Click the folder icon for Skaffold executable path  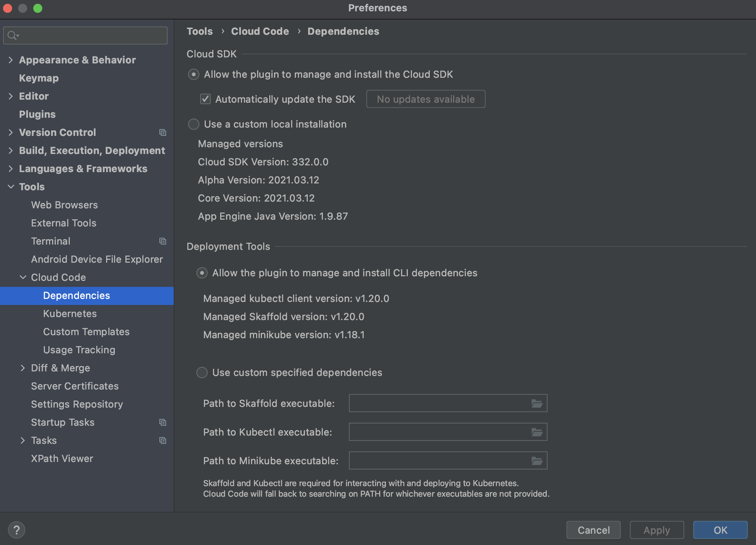pos(537,403)
